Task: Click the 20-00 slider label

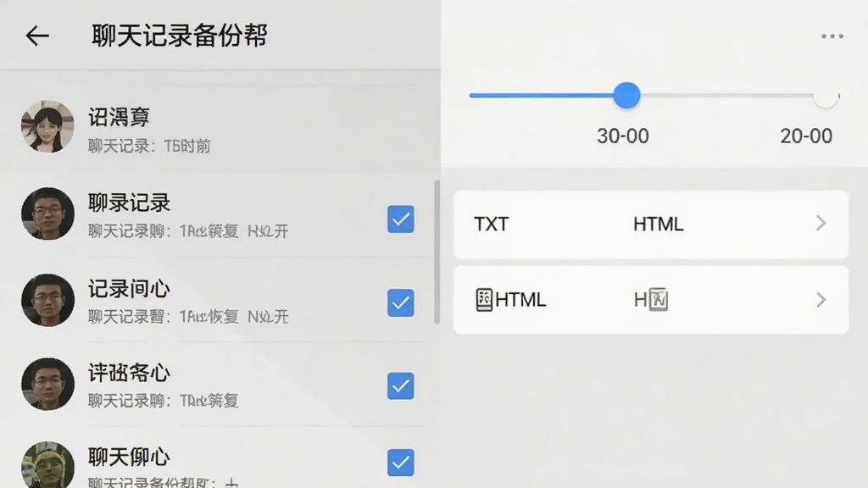Action: (806, 136)
